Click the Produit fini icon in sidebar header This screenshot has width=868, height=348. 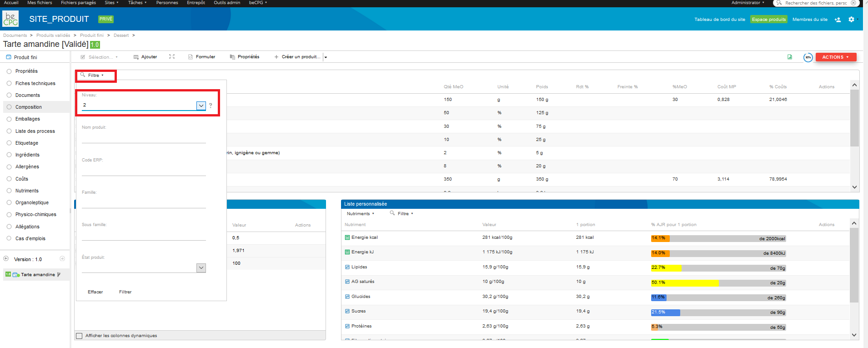[x=9, y=57]
